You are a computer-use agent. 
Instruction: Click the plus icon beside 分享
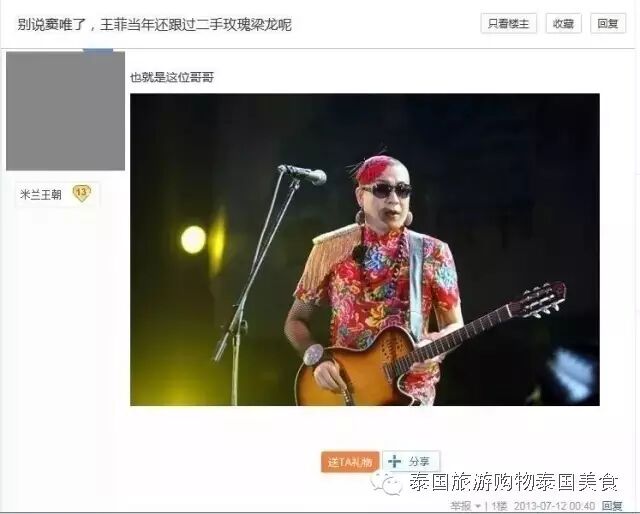click(x=395, y=461)
